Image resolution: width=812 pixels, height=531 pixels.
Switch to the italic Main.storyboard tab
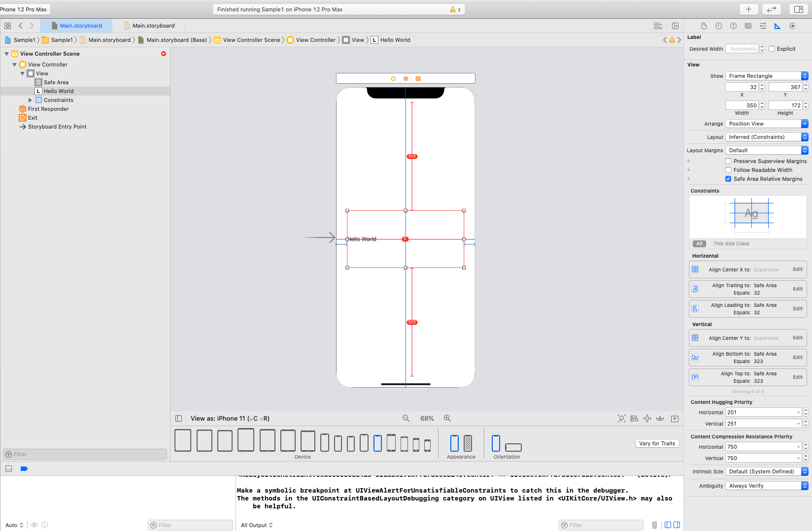click(149, 26)
